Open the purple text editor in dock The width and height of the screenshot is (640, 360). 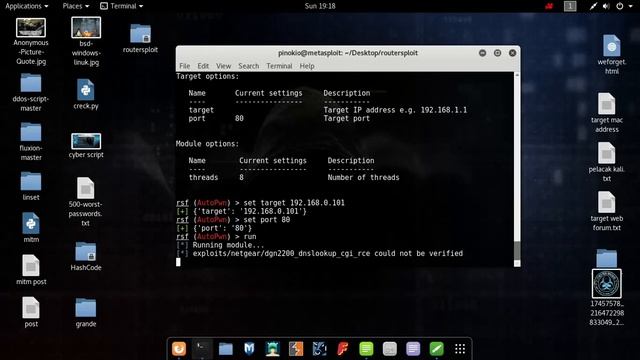pos(413,349)
